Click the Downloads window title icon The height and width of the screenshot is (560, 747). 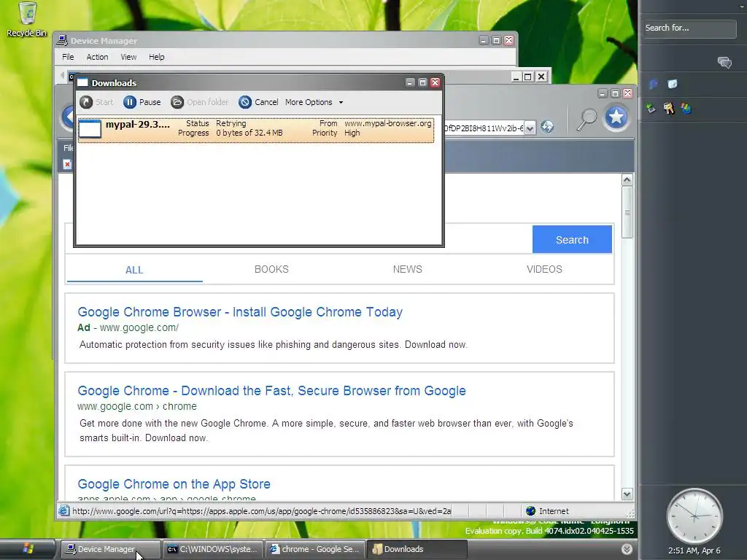83,82
